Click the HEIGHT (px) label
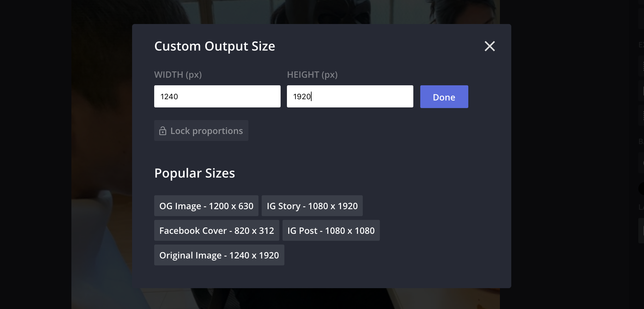644x309 pixels. pos(312,75)
